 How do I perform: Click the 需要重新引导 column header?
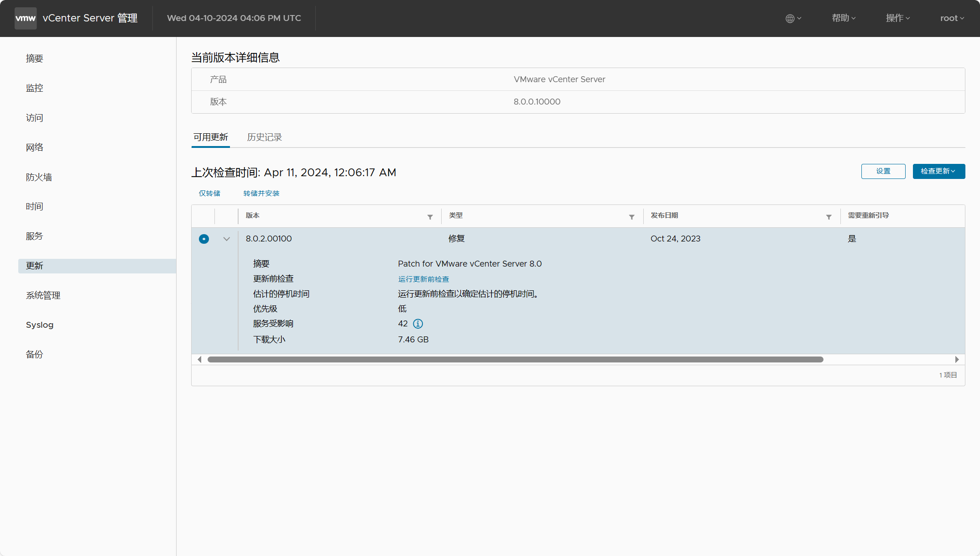(868, 215)
